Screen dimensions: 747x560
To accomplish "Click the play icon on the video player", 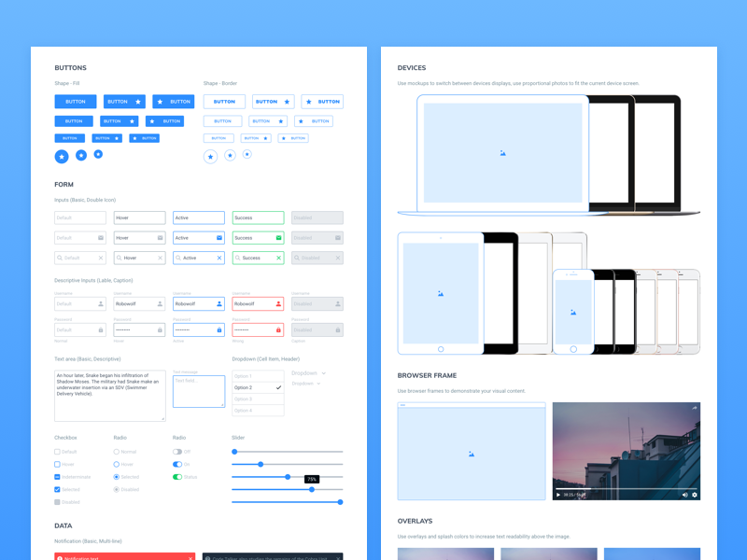I will (558, 495).
